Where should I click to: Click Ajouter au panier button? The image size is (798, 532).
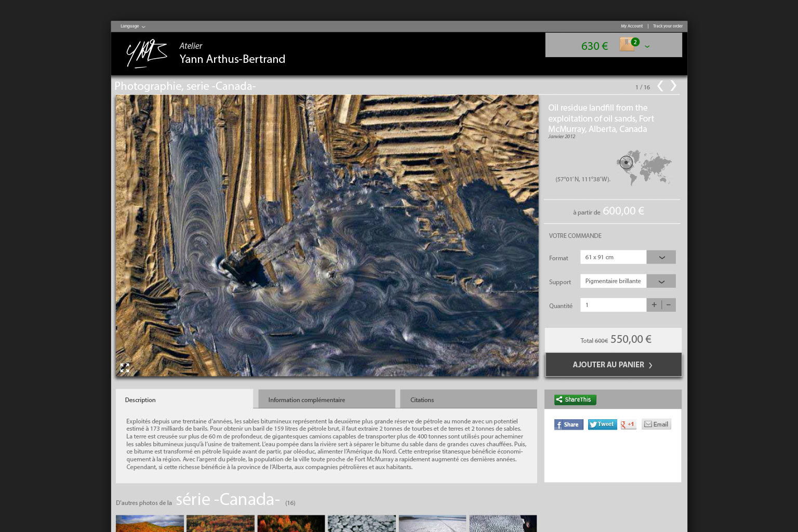click(614, 365)
